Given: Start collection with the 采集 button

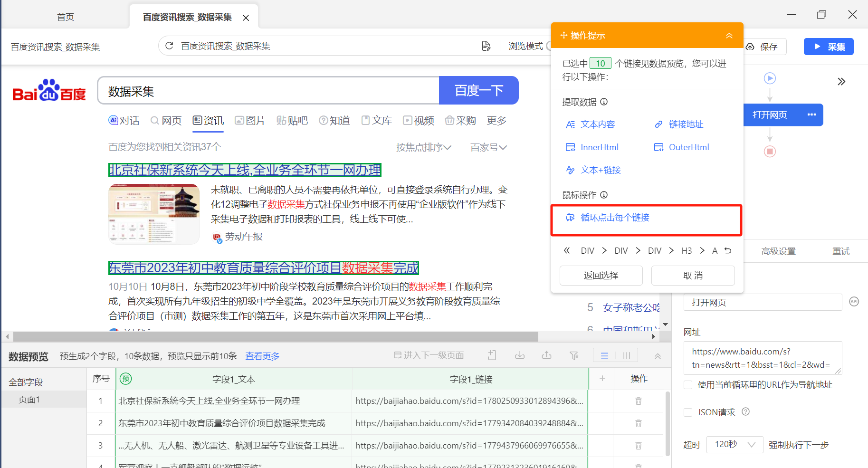Looking at the screenshot, I should click(829, 47).
